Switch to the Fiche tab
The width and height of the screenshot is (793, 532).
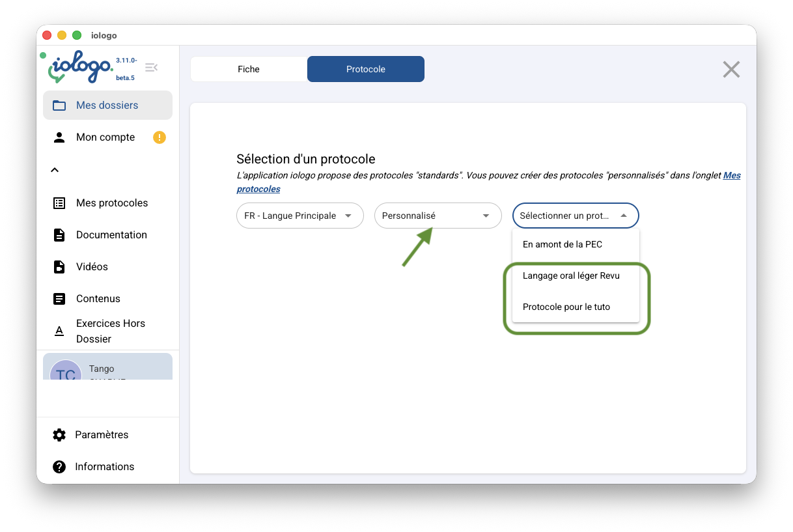249,69
